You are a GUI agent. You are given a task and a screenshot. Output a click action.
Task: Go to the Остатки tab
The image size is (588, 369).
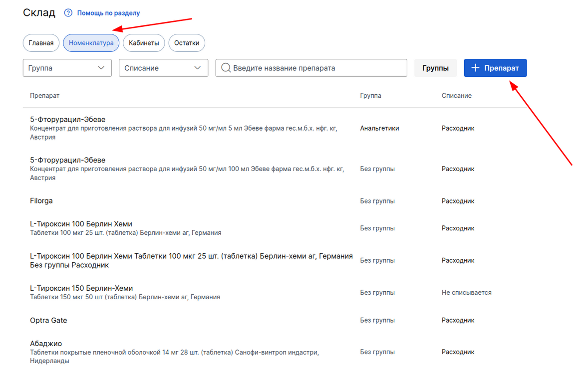click(187, 43)
